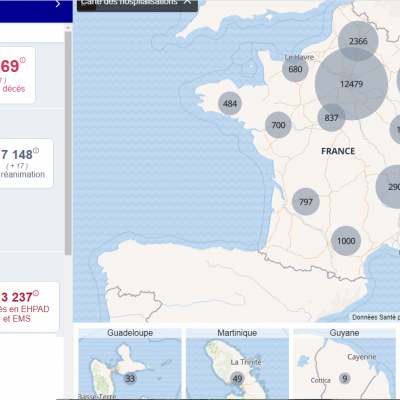Viewport: 400px width, 400px height.
Task: Click the left panel vertical scrollbar
Action: coord(68,143)
